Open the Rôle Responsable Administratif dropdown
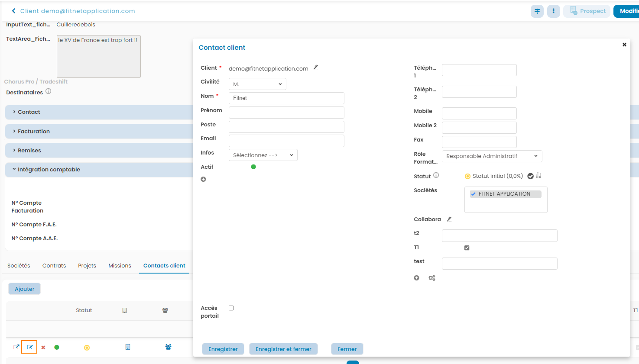The width and height of the screenshot is (639, 364). pyautogui.click(x=492, y=156)
